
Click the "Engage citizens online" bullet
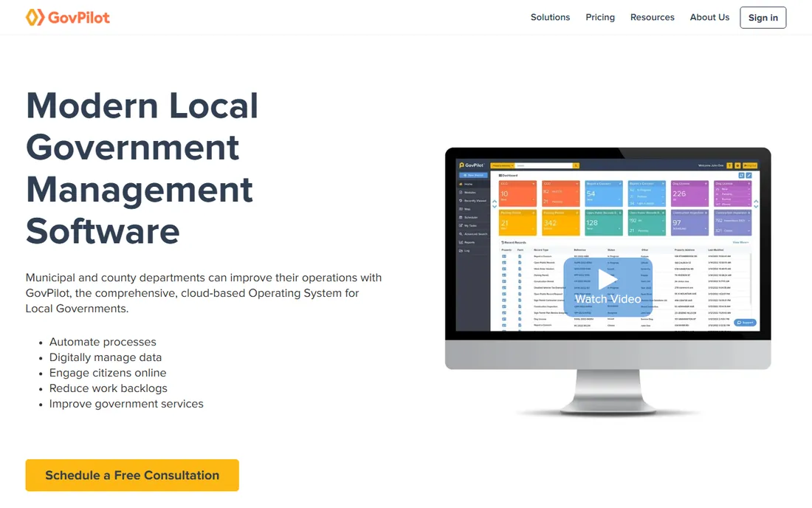(108, 373)
